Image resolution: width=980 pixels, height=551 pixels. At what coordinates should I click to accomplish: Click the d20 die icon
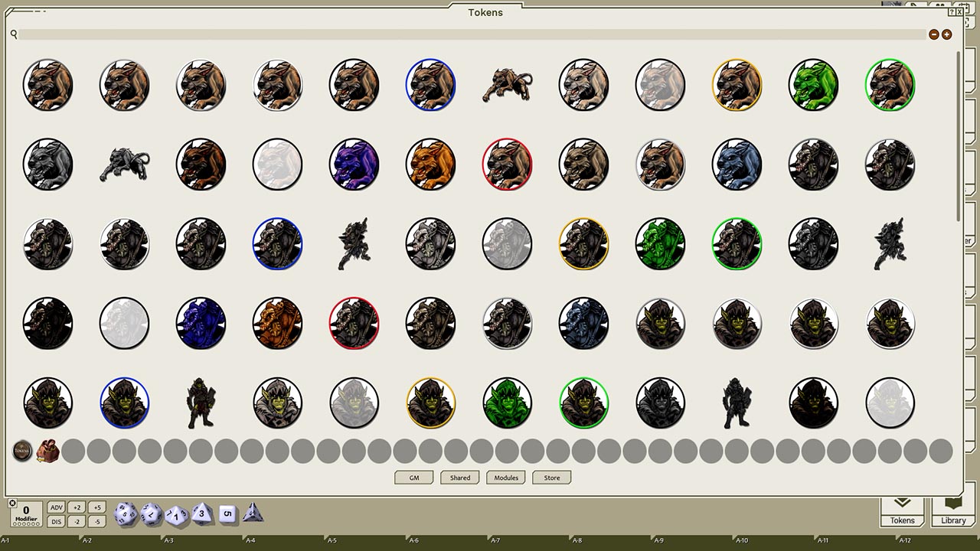point(126,514)
